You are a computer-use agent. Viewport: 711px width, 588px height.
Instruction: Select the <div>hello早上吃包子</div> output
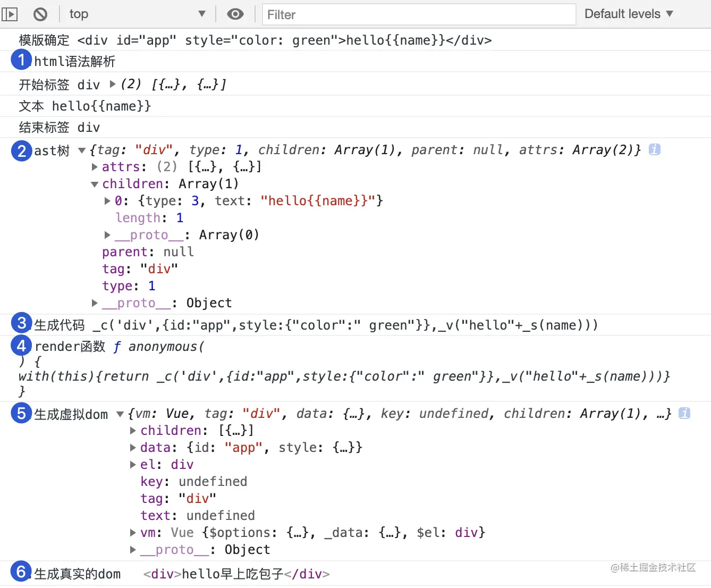point(236,574)
